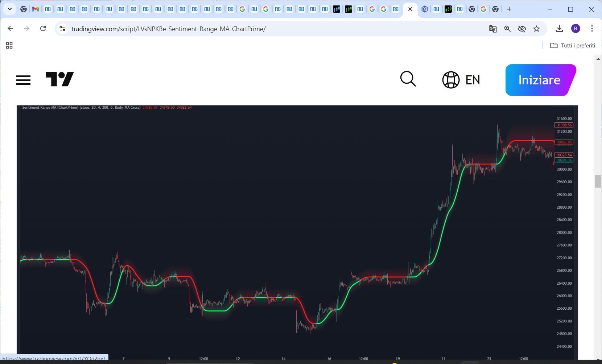View site information for tradingview.com

point(62,29)
